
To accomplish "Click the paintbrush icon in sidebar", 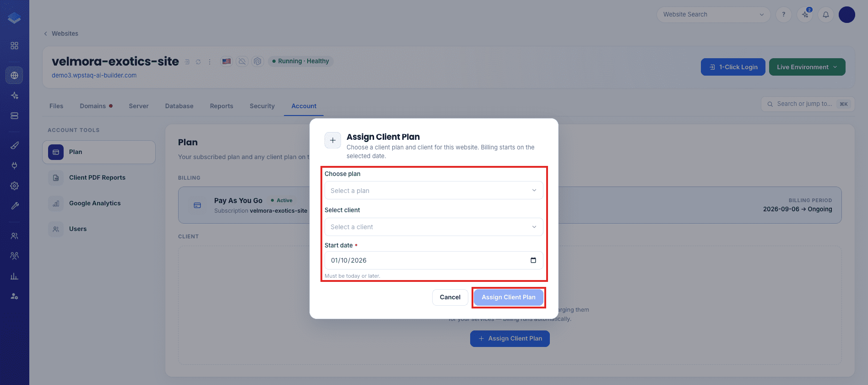I will (x=15, y=145).
